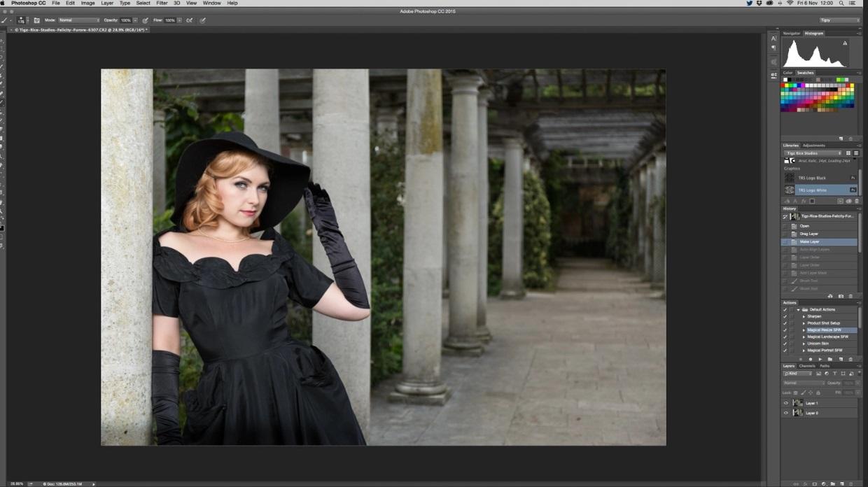The image size is (868, 487).
Task: Open the Opacity slider arrow in options bar
Action: tap(135, 20)
